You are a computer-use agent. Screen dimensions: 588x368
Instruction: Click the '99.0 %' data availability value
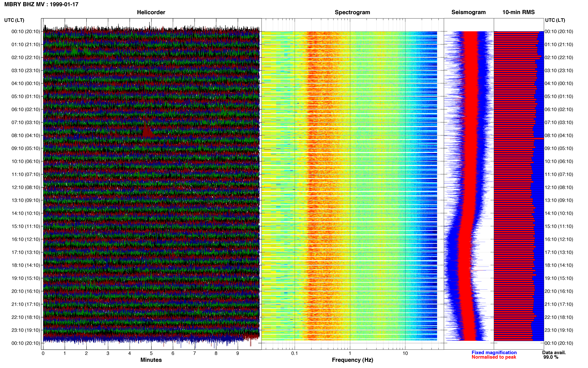pos(551,357)
